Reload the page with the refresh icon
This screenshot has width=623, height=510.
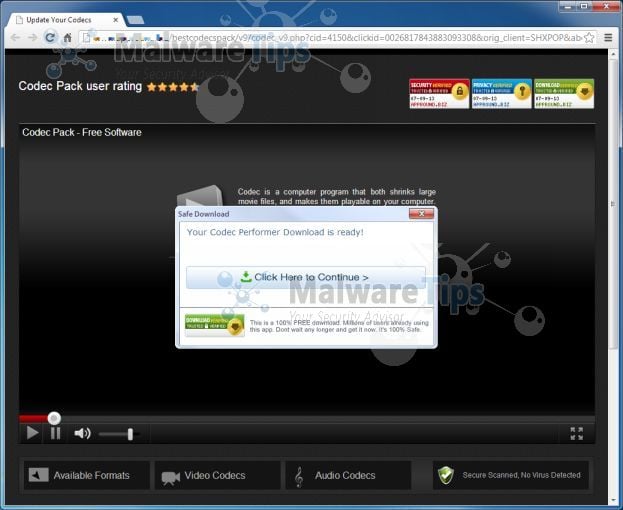point(50,37)
